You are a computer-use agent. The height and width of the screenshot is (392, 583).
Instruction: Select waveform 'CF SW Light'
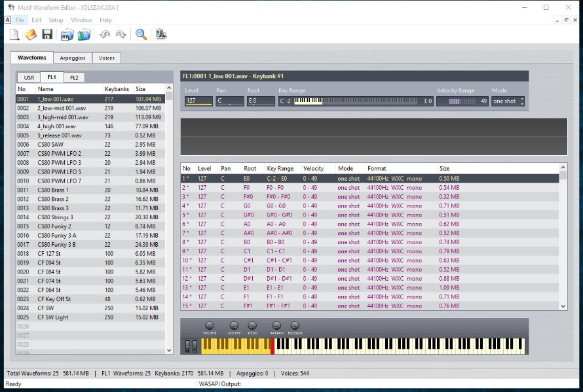pos(90,317)
